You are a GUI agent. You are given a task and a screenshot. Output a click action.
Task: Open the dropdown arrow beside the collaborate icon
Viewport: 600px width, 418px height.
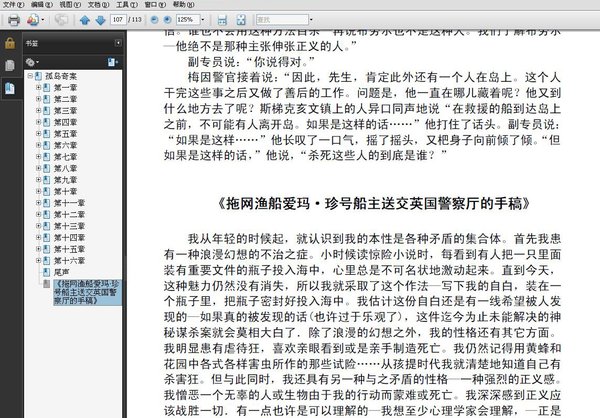43,20
